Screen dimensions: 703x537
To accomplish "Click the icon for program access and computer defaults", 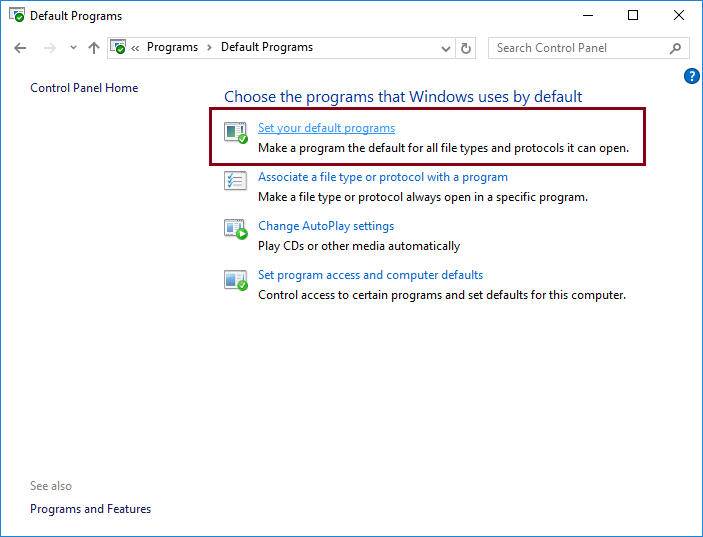I will 235,280.
